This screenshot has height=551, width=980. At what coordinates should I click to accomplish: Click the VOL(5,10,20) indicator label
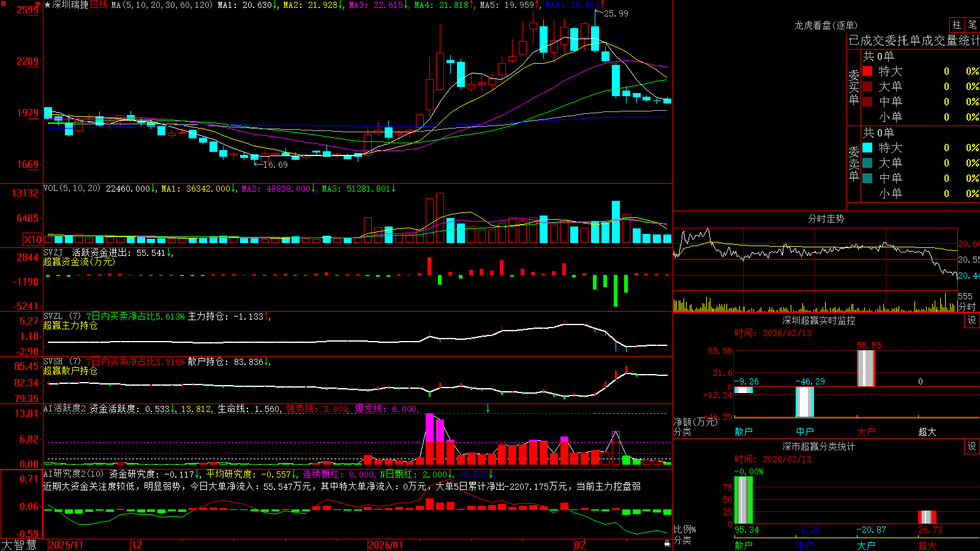coord(72,189)
